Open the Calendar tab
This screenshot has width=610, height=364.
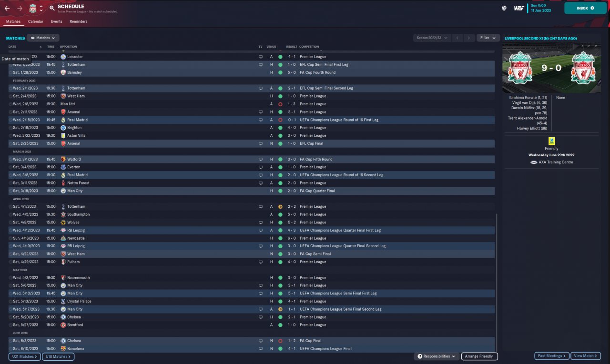click(x=36, y=21)
